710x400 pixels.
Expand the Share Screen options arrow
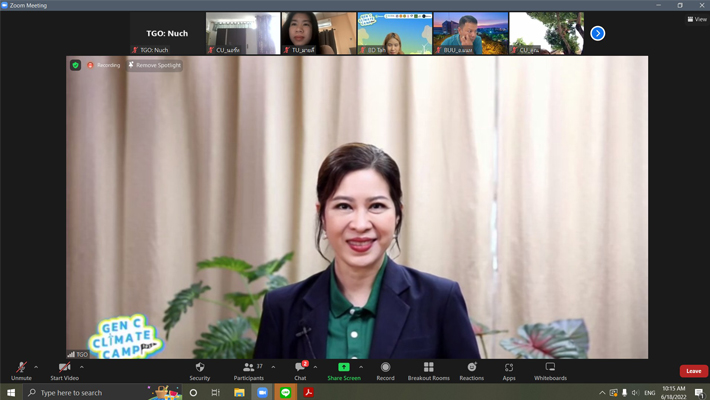point(361,367)
